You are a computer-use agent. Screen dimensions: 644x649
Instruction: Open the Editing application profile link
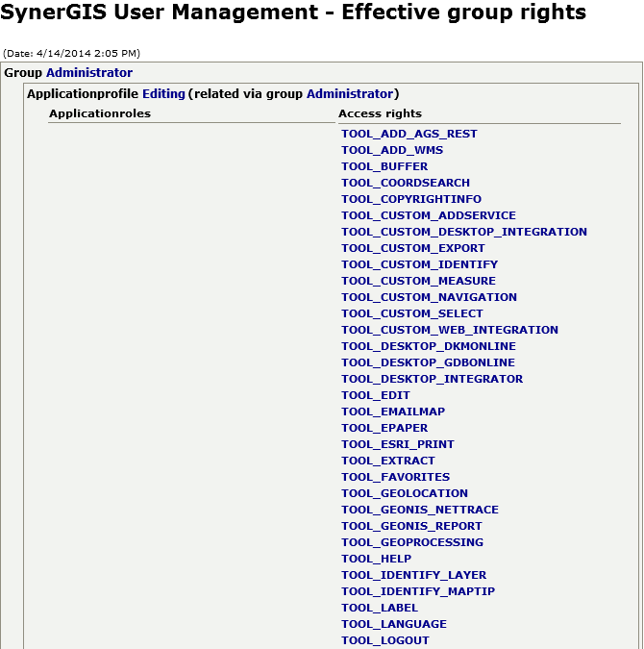click(x=163, y=93)
